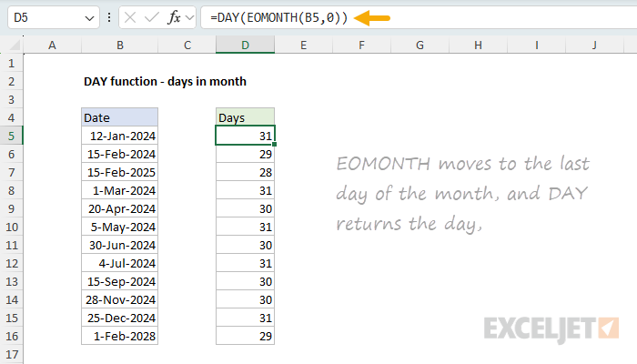Open the Name Box dropdown arrow

click(x=89, y=18)
